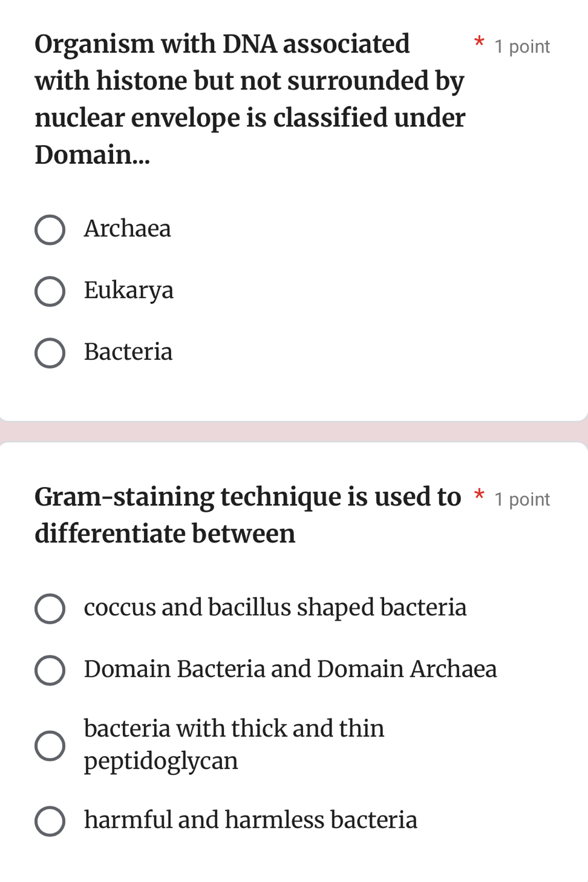The width and height of the screenshot is (588, 882).
Task: Pick radio circle for thick and thin peptidoglycan
Action: coord(50,745)
